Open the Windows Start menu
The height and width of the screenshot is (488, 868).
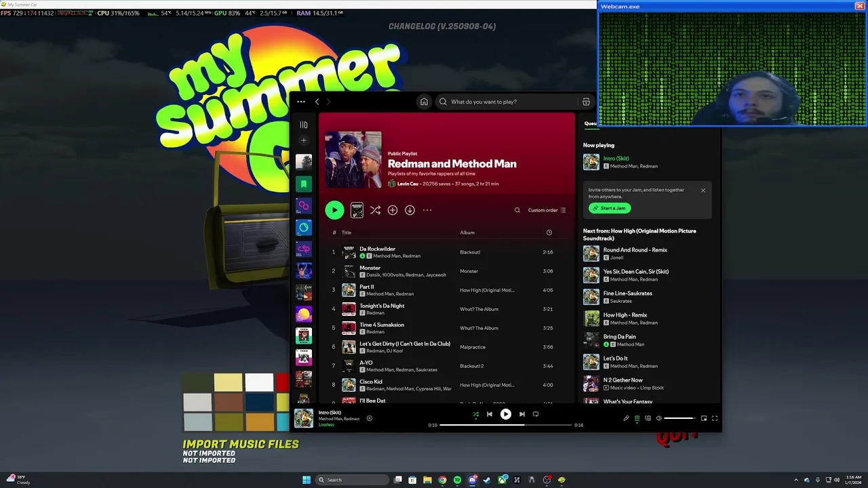click(307, 480)
